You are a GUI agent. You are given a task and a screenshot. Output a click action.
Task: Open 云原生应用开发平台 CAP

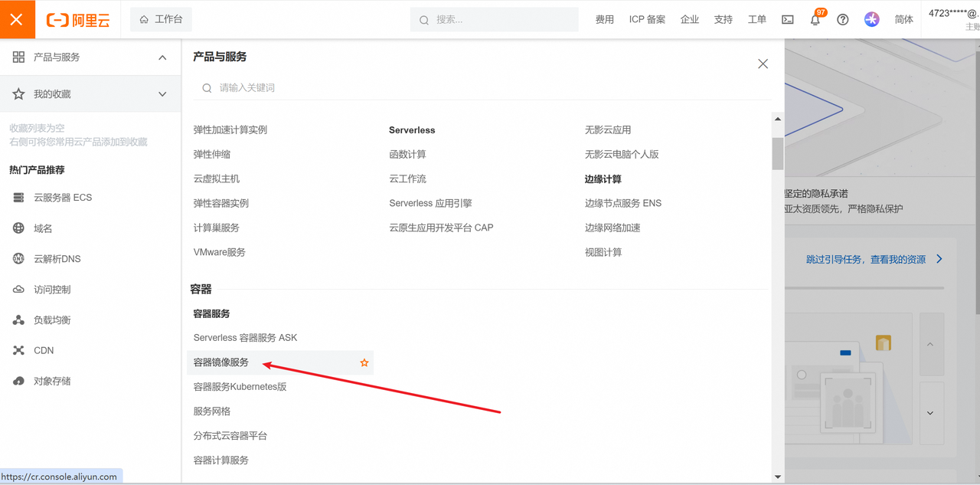pyautogui.click(x=441, y=228)
